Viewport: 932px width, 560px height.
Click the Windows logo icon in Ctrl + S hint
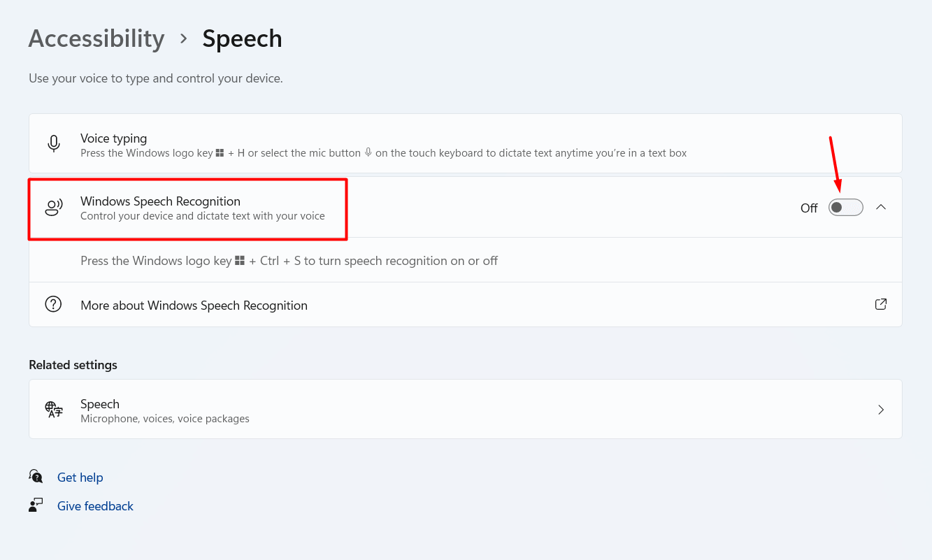[240, 261]
